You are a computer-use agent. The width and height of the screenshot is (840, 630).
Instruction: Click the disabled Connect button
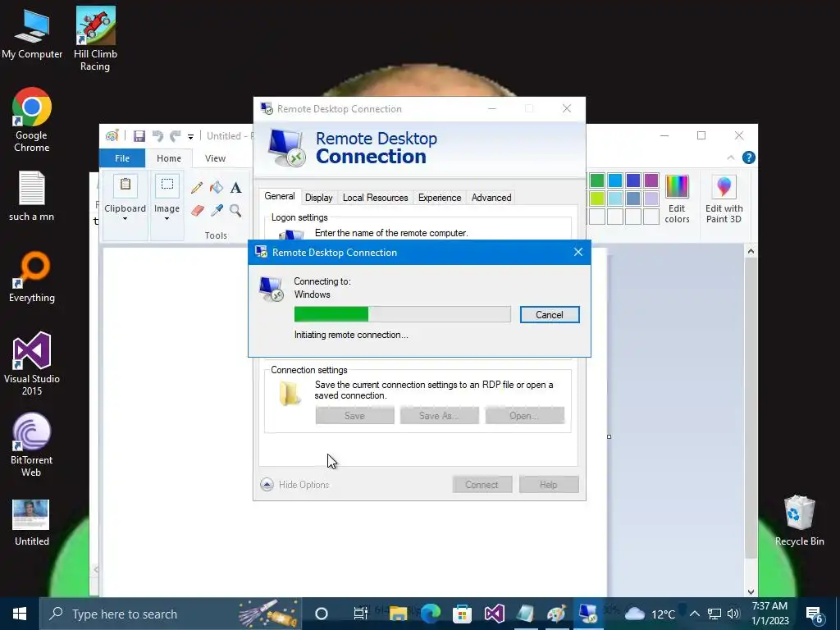482,484
